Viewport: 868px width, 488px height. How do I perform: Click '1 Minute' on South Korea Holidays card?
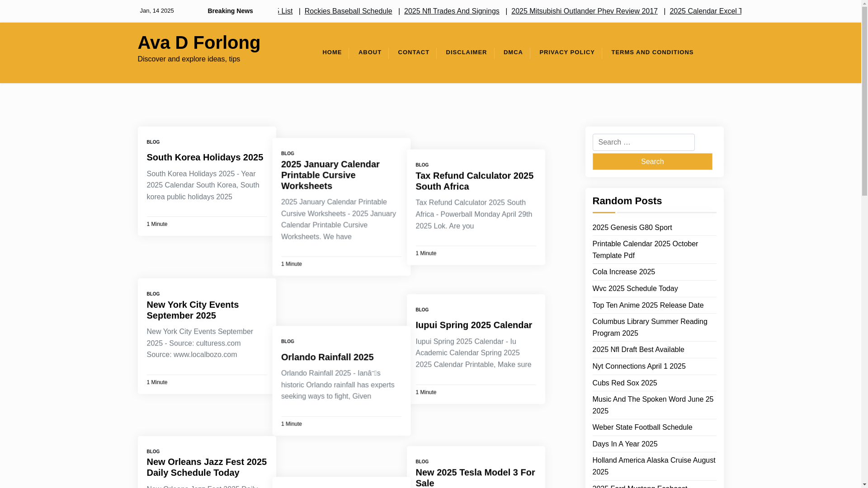[156, 225]
